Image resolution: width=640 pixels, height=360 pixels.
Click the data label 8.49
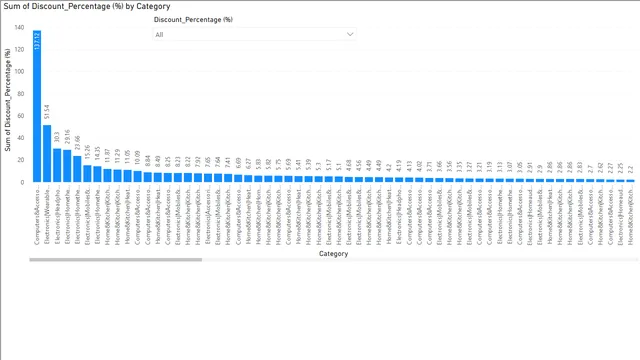point(158,162)
